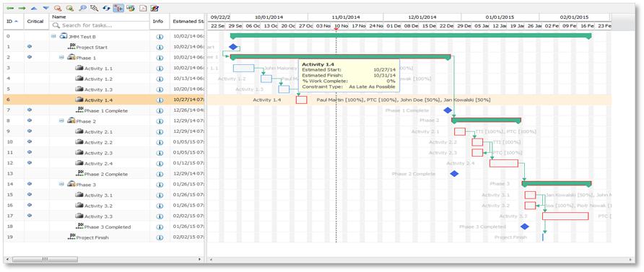644x272 pixels.
Task: Open info icon for Phase 2 Complete row
Action: (160, 174)
